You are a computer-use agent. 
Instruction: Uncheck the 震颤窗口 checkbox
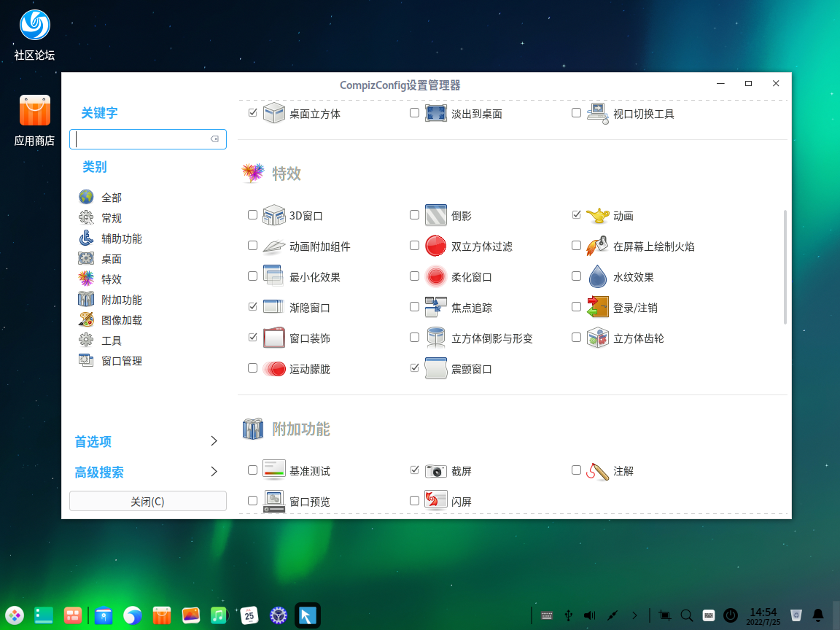tap(414, 368)
